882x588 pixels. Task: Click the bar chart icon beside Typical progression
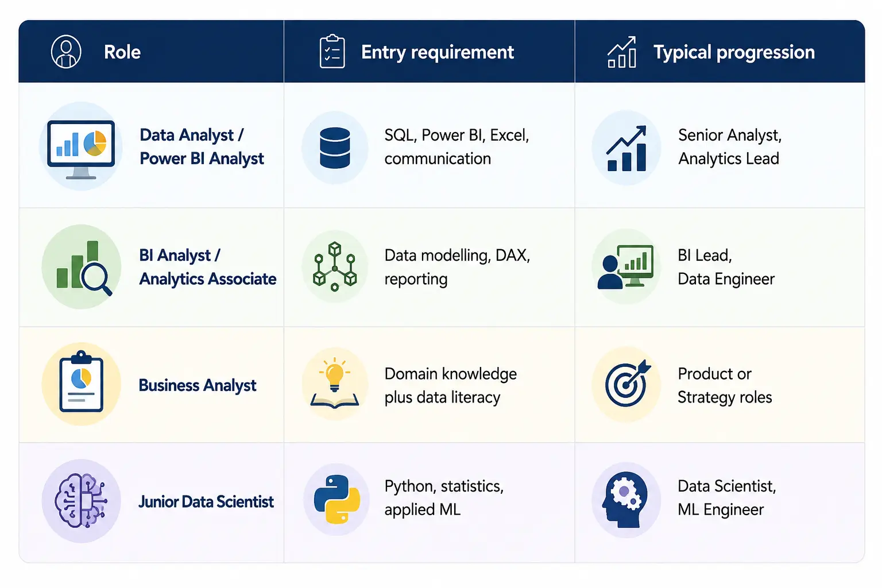(622, 52)
